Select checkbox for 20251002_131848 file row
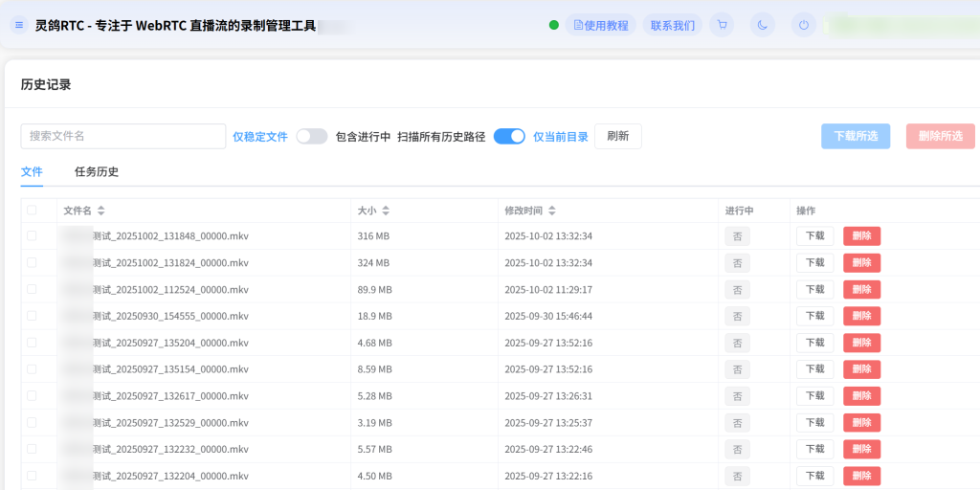The image size is (980, 490). click(x=32, y=235)
